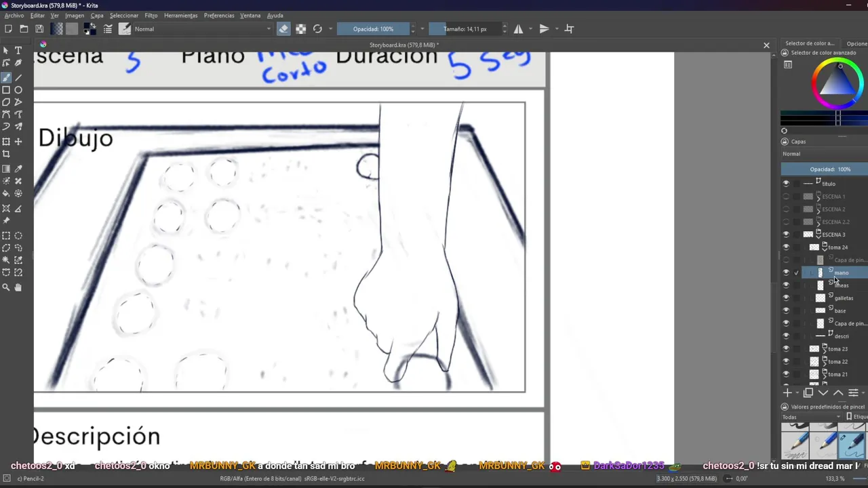Hide the toma 23 group
The width and height of the screenshot is (868, 488).
pyautogui.click(x=786, y=349)
